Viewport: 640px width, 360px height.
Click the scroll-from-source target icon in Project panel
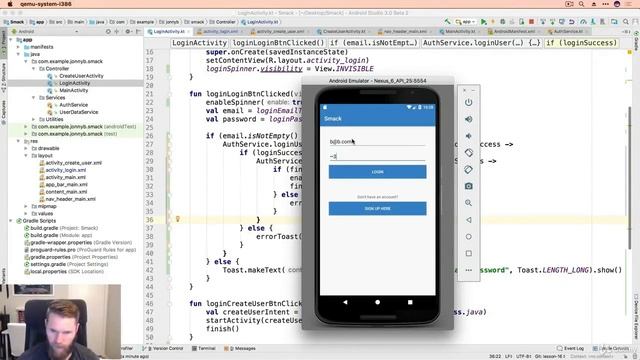click(108, 31)
